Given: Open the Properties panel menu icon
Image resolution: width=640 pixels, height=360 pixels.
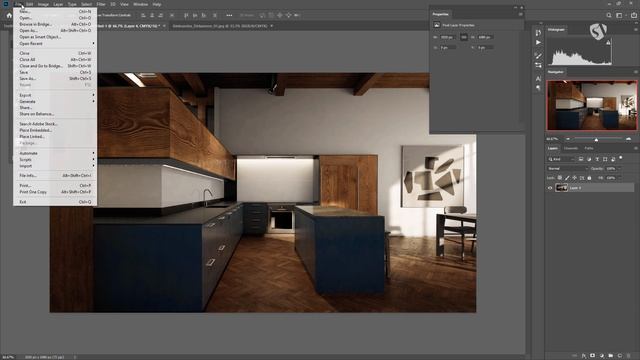Looking at the screenshot, I should (x=520, y=14).
